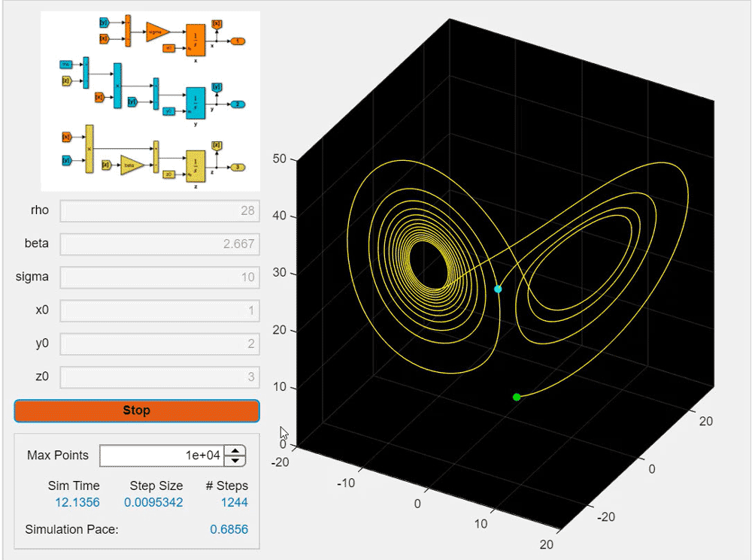Click the cyan current-position marker on the trajectory
The height and width of the screenshot is (560, 752).
coord(498,289)
